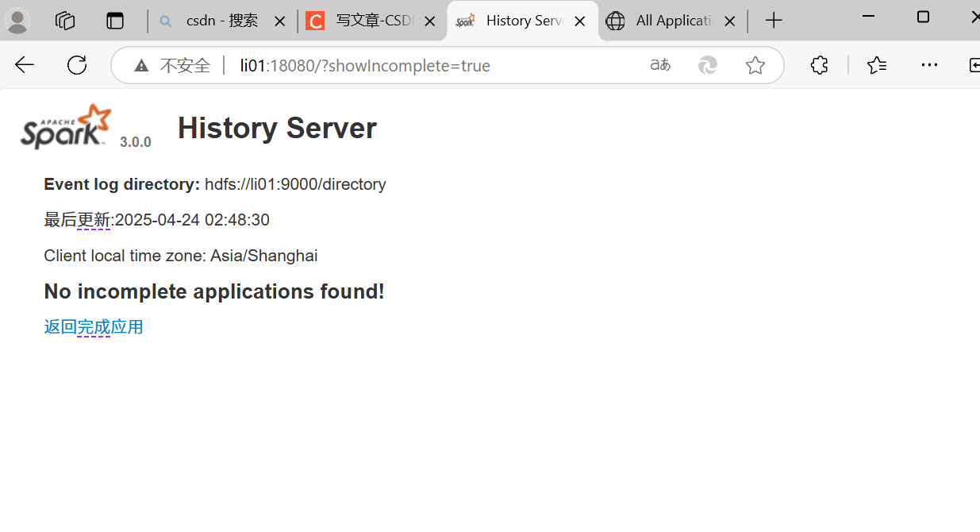980x532 pixels.
Task: Switch to the 写文章-CSDN tab
Action: click(x=373, y=21)
